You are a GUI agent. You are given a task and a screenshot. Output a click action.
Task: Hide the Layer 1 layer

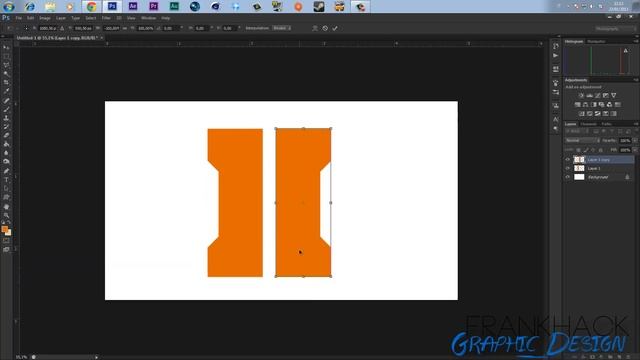pos(568,168)
